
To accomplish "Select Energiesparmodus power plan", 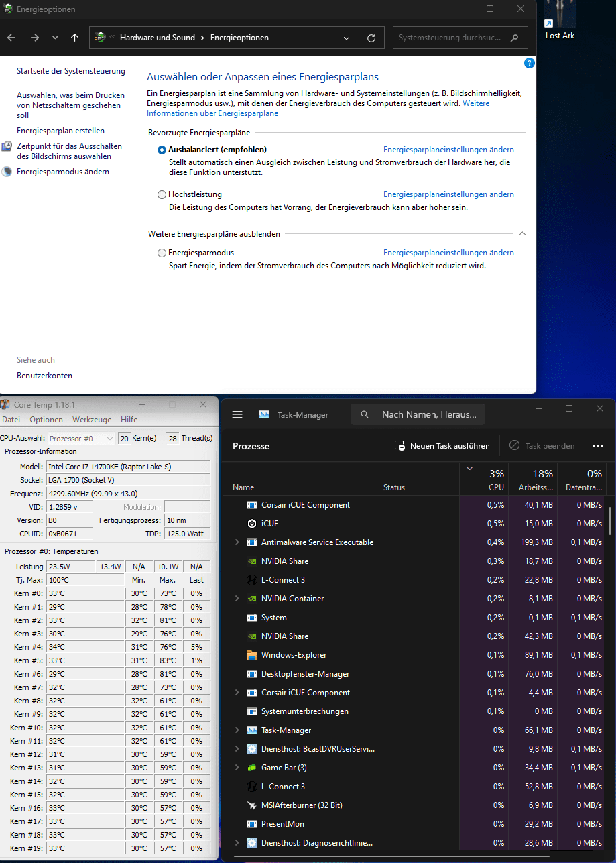I will pyautogui.click(x=162, y=253).
